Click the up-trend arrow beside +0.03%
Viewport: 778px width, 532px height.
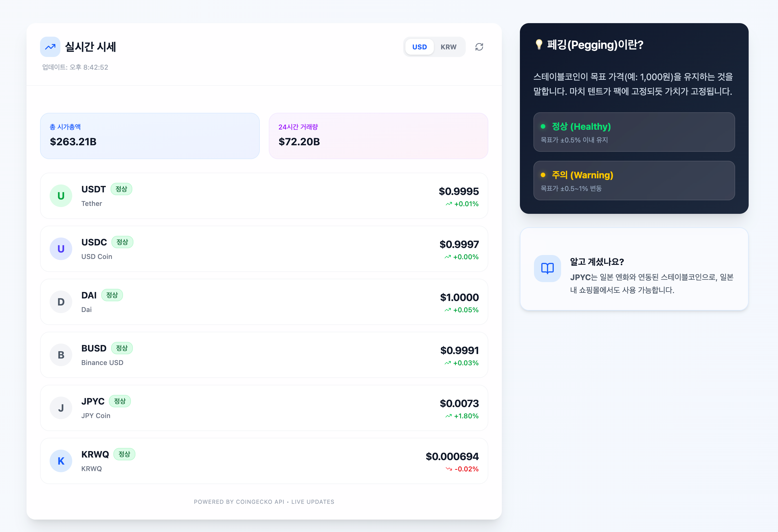click(x=448, y=363)
